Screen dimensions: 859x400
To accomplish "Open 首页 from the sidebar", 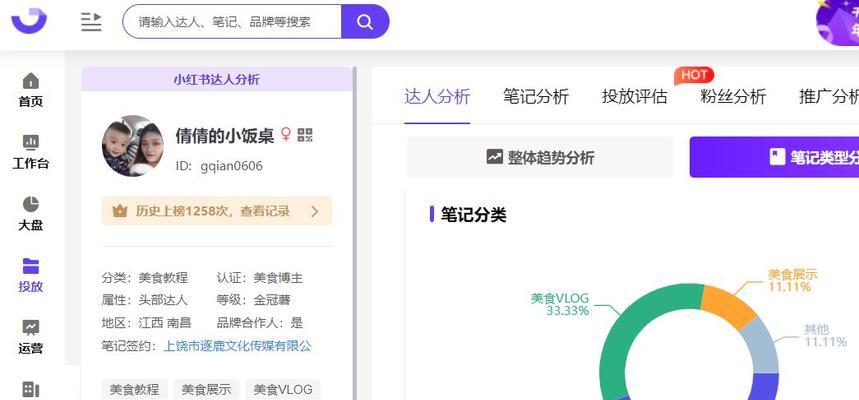I will point(31,90).
